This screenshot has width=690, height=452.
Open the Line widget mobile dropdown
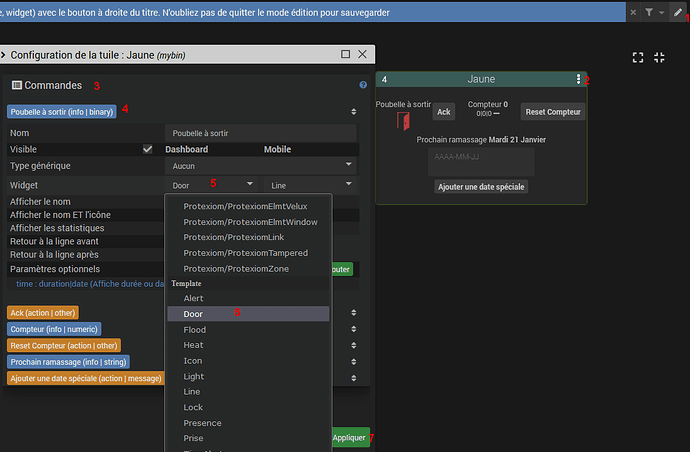[311, 185]
